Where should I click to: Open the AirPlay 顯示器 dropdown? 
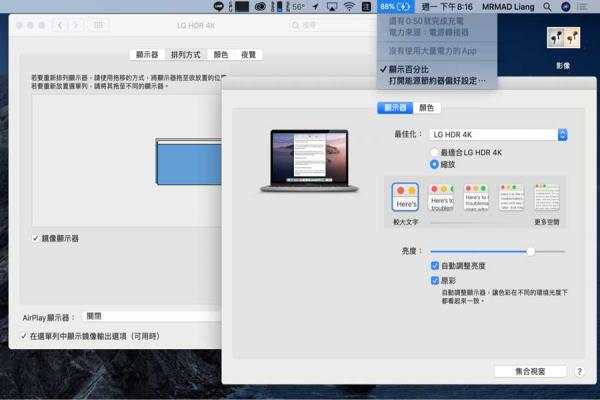click(x=152, y=316)
